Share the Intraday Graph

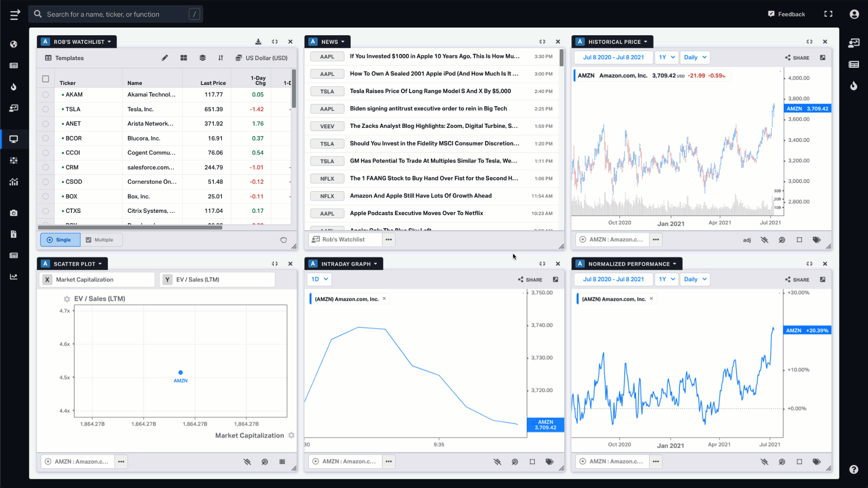point(530,280)
